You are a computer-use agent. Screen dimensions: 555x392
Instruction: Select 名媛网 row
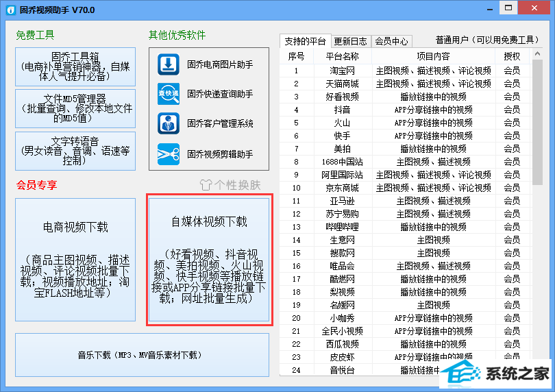coord(406,305)
